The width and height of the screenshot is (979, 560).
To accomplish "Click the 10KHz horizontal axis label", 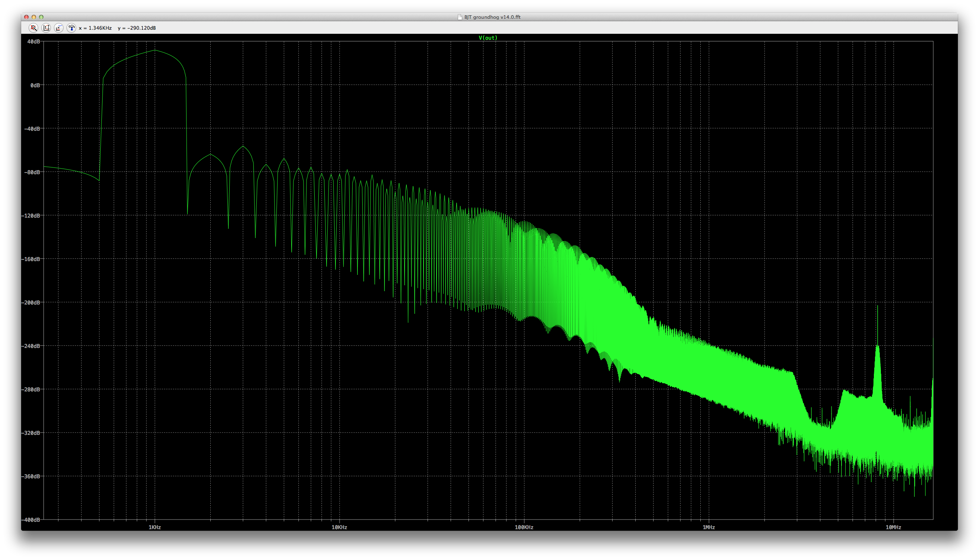I will 339,527.
